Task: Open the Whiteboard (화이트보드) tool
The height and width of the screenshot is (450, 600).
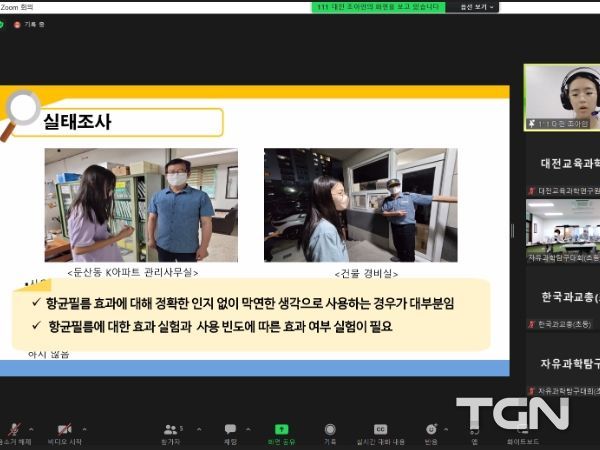Action: [523, 434]
